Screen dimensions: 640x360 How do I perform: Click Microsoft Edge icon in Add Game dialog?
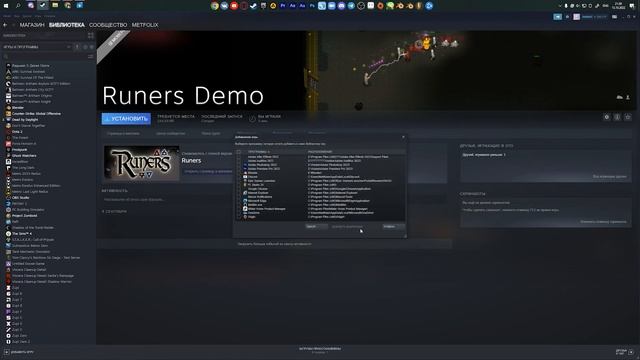(x=245, y=201)
